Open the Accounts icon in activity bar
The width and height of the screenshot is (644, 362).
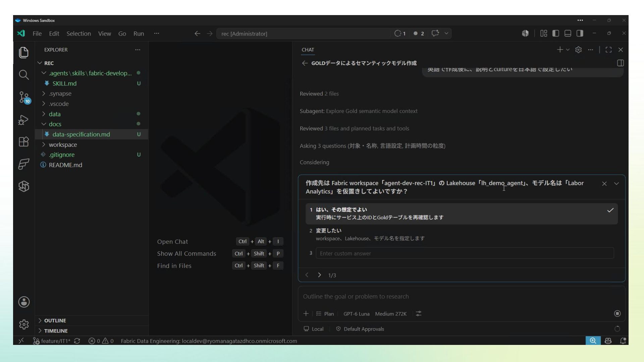tap(23, 302)
